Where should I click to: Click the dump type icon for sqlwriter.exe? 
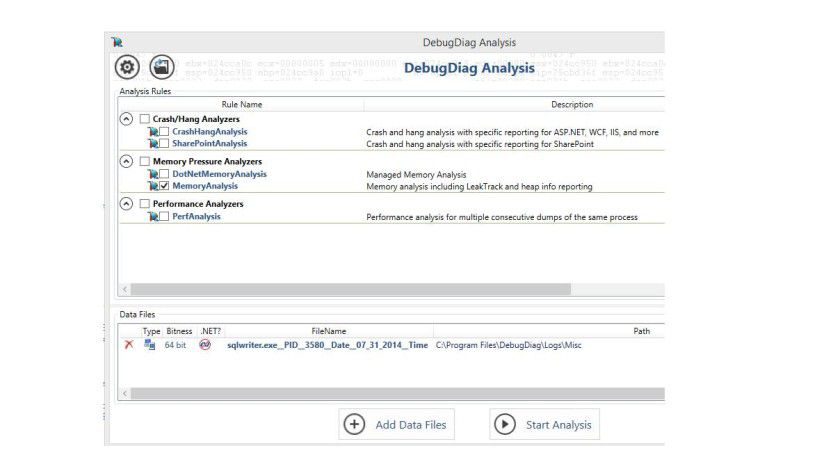coord(149,344)
